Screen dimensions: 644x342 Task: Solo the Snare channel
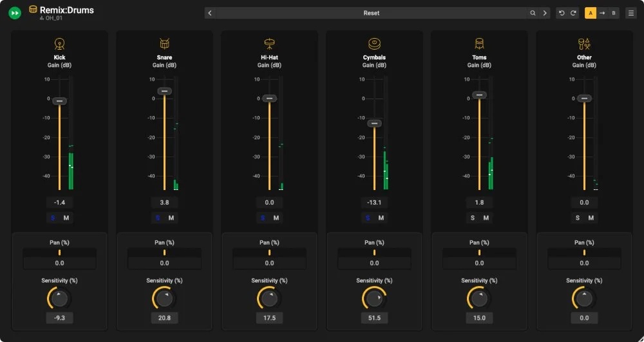(158, 218)
